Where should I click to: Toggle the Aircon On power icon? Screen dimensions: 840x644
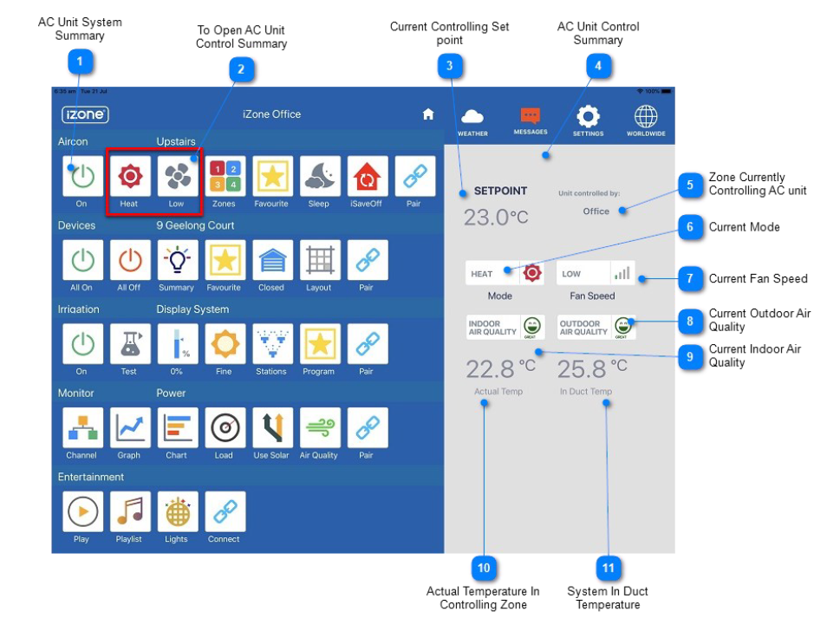tap(82, 176)
